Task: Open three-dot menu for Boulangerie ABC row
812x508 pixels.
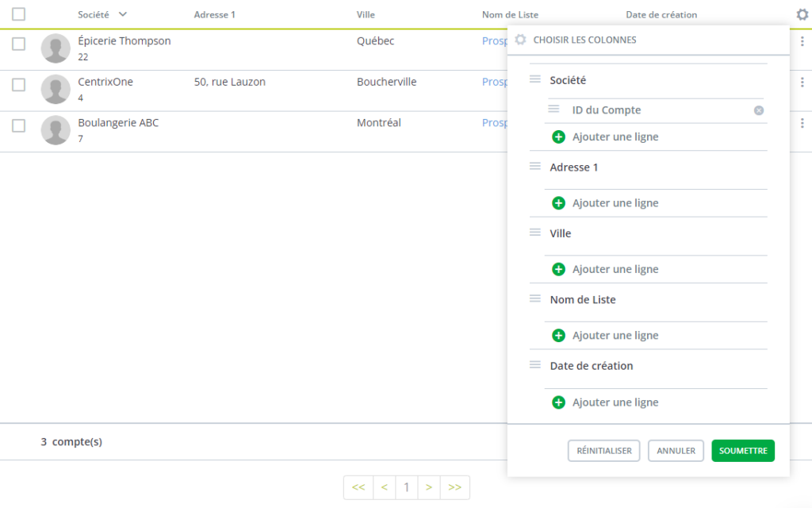Action: pos(802,123)
